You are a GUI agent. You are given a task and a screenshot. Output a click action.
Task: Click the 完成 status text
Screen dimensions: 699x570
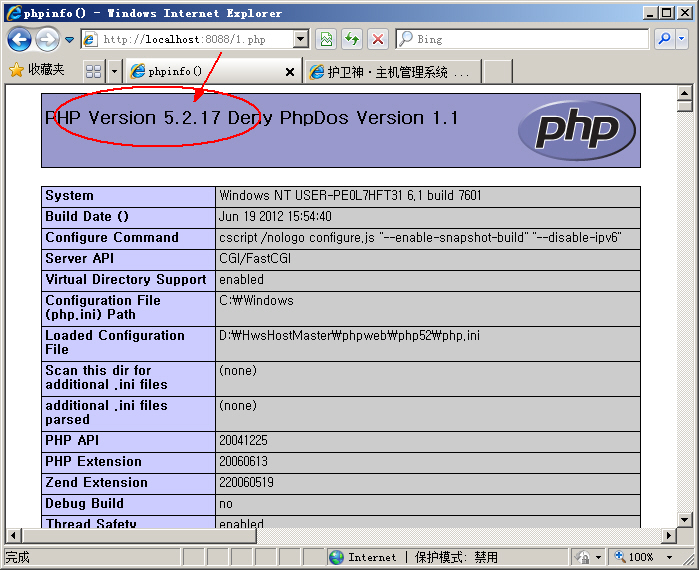click(17, 557)
